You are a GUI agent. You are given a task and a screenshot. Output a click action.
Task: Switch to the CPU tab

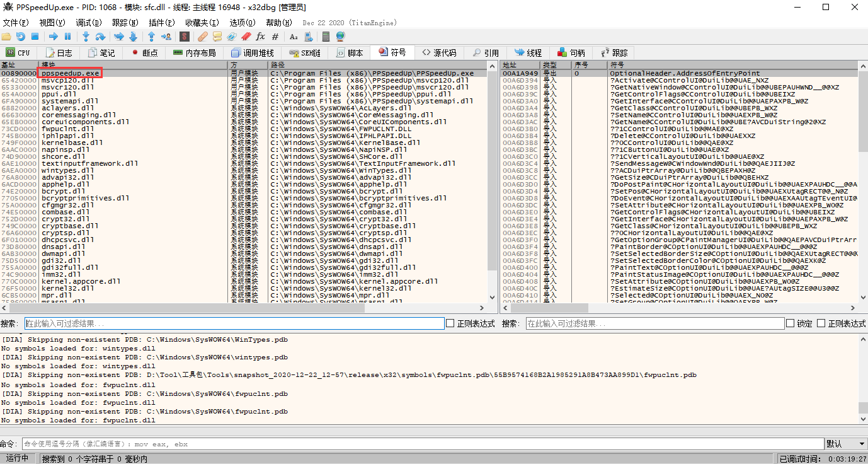click(x=18, y=53)
